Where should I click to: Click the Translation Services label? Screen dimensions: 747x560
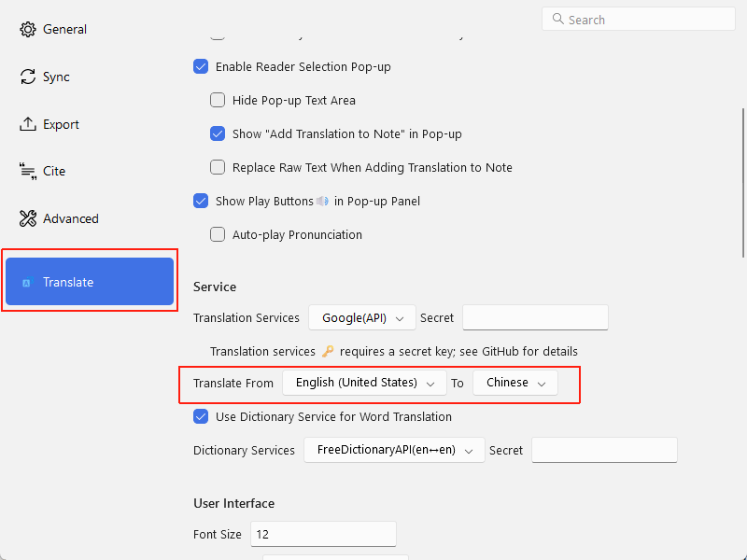[x=247, y=317]
